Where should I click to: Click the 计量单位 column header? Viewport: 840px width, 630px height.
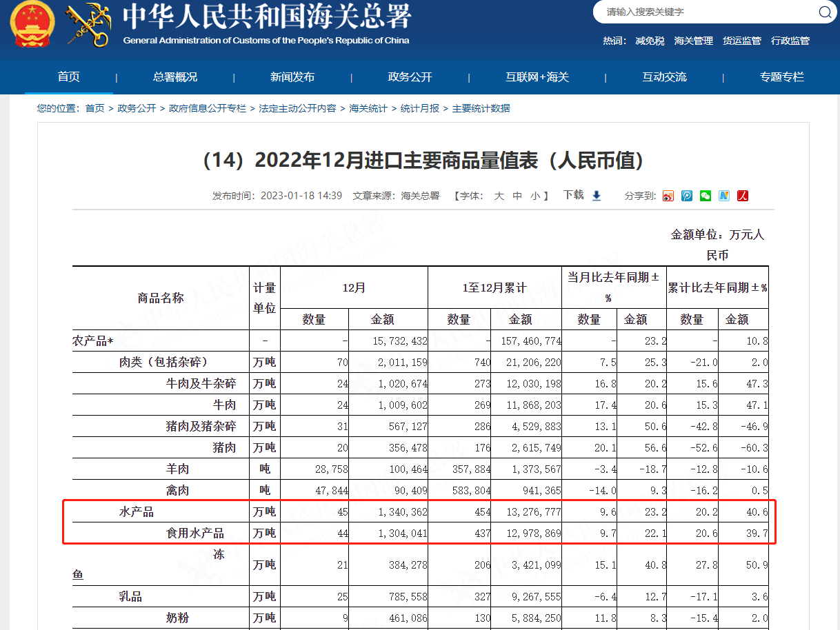coord(265,298)
